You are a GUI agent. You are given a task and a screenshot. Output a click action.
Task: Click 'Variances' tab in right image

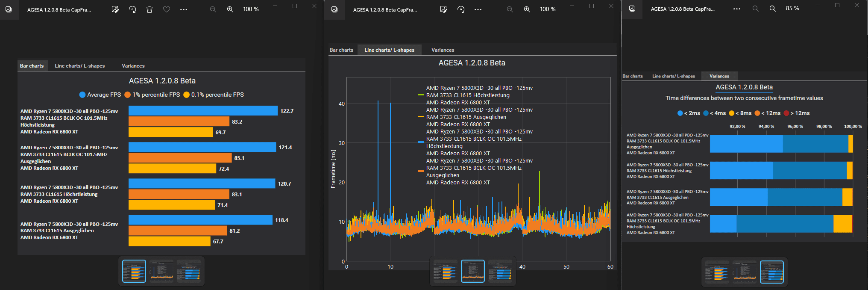pos(719,76)
